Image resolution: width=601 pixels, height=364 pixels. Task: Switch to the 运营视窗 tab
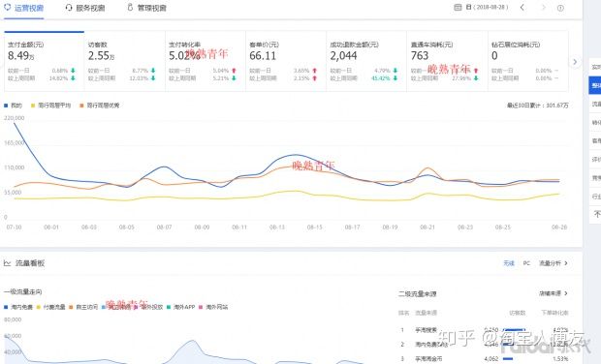pos(24,8)
